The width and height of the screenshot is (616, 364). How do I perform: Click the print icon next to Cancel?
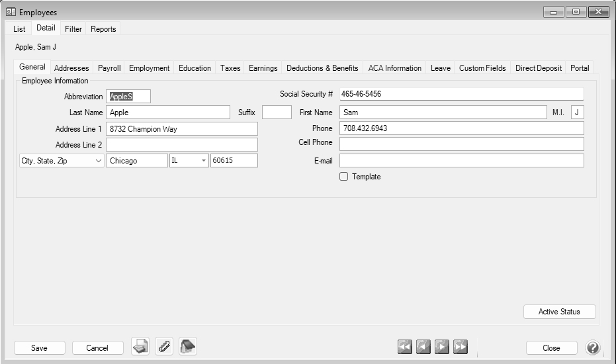(140, 347)
